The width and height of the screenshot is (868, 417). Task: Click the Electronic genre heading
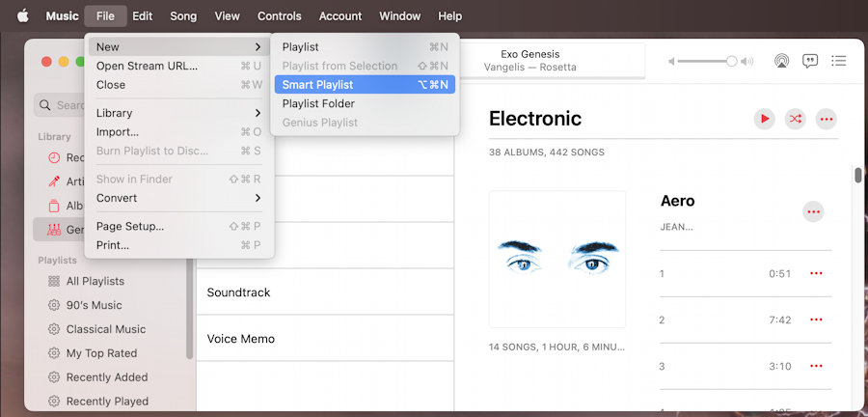tap(535, 119)
